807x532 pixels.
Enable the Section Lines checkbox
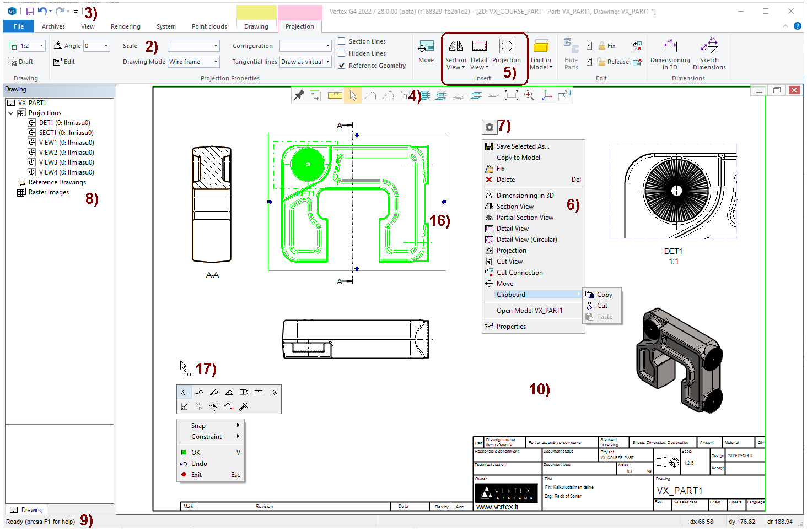[x=342, y=41]
